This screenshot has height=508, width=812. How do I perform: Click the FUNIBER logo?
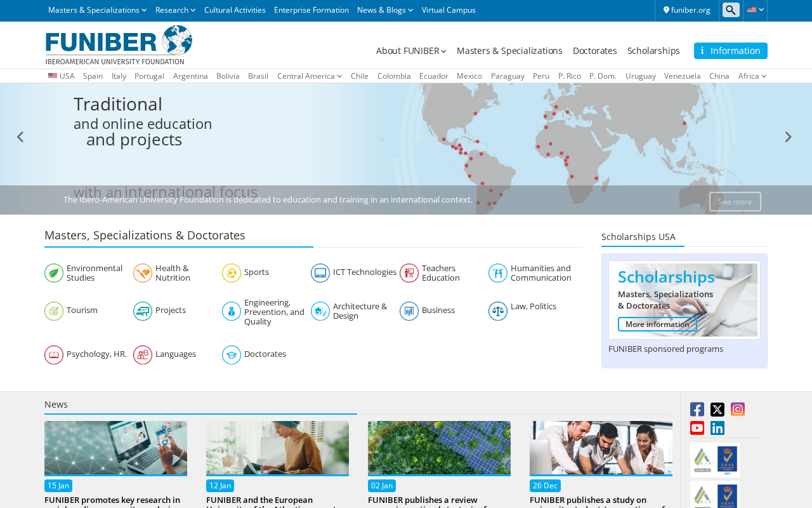[x=119, y=44]
